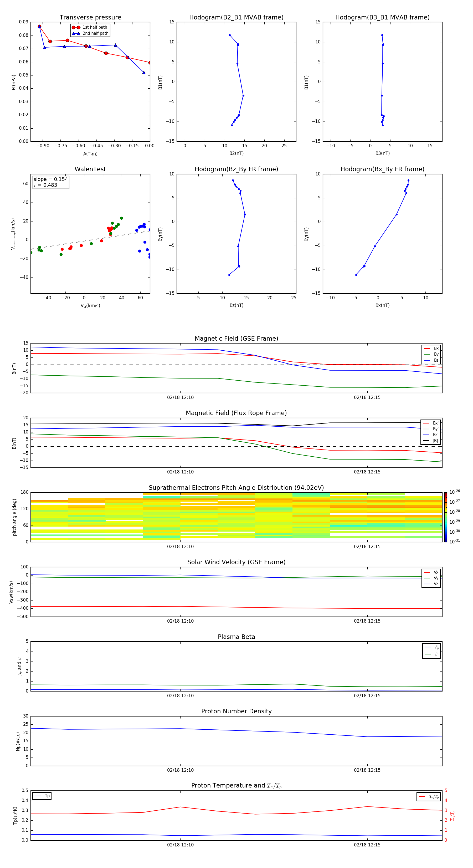Click 'Magnetic Field (GSE Frame)' title
Screen dimensions: 473x868
pos(236,339)
